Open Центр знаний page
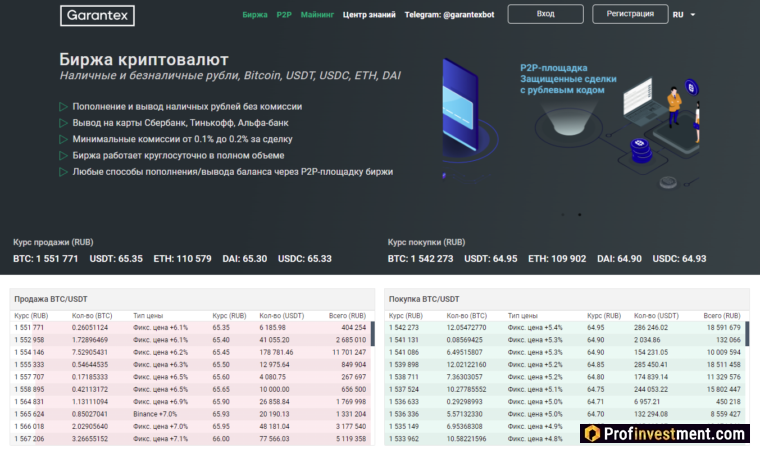 pyautogui.click(x=369, y=15)
